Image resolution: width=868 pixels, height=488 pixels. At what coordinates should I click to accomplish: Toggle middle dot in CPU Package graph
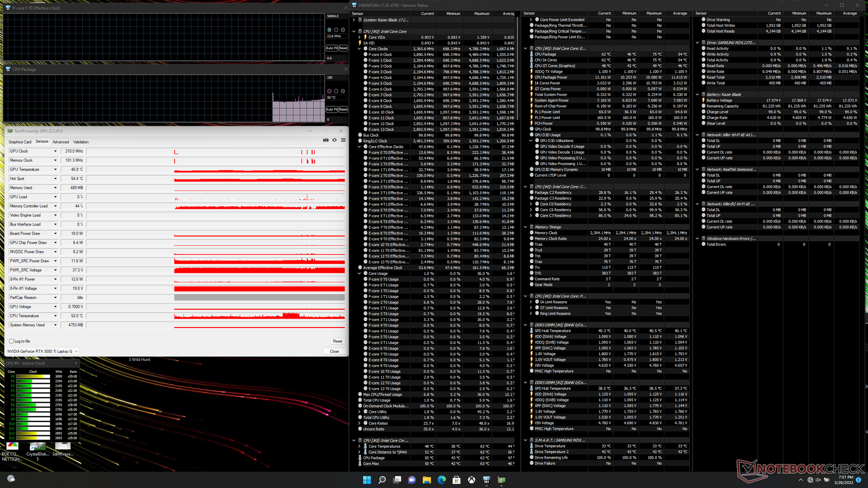[336, 91]
